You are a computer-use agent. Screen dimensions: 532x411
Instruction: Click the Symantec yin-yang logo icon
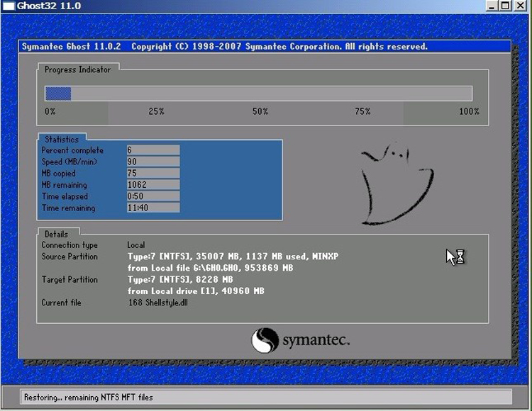(x=265, y=340)
